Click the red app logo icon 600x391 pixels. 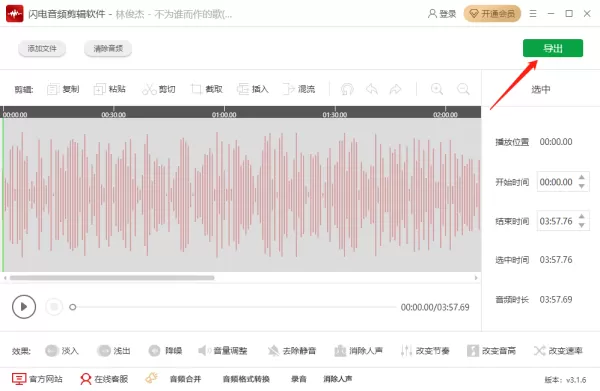point(15,14)
